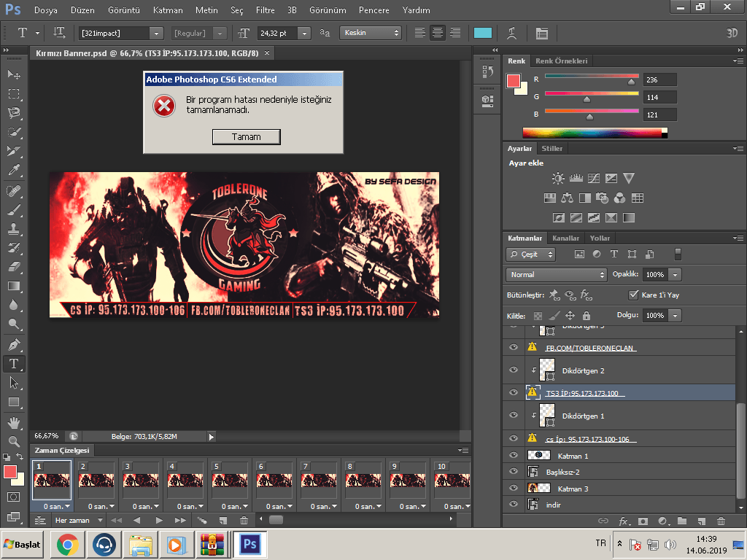Add a layer style with fx button
This screenshot has width=747, height=560.
624,521
